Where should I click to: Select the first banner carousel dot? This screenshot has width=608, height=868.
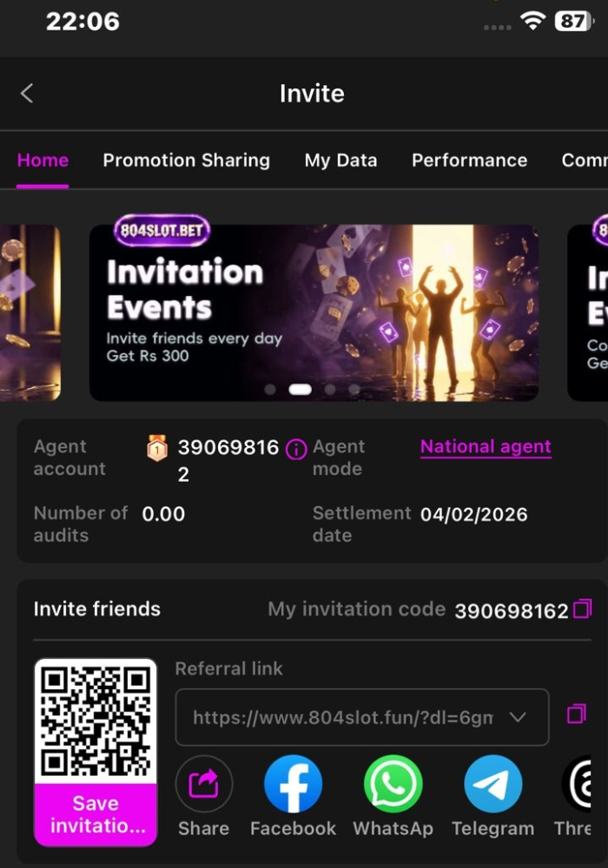tap(270, 389)
